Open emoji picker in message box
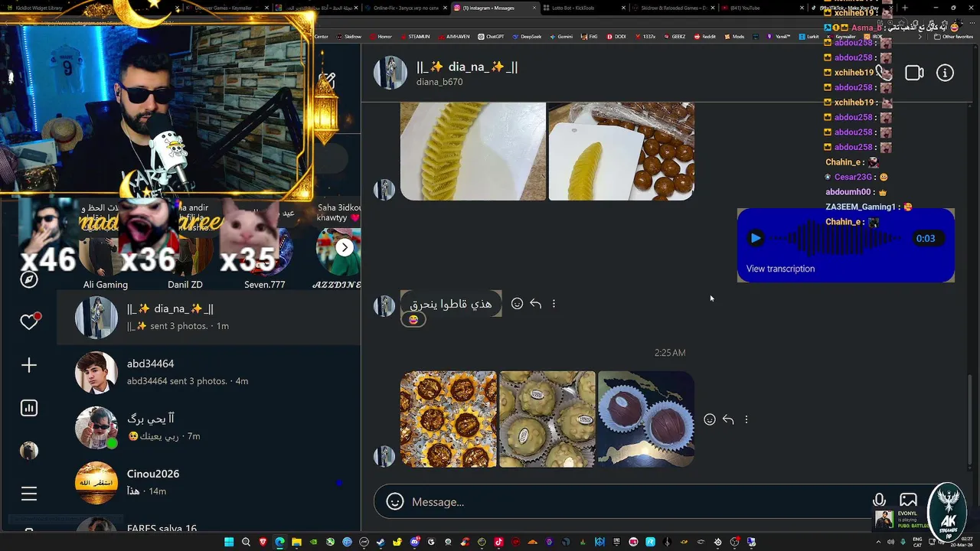 coord(395,502)
